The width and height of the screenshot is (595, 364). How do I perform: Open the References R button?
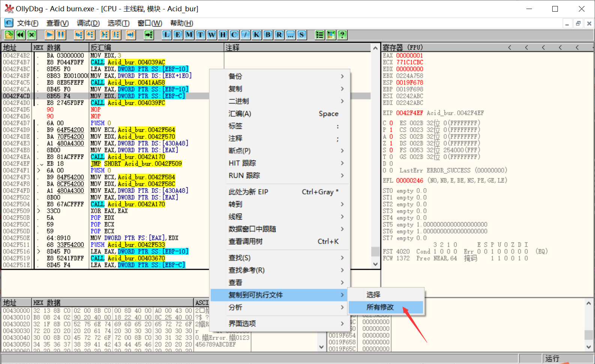[x=279, y=35]
